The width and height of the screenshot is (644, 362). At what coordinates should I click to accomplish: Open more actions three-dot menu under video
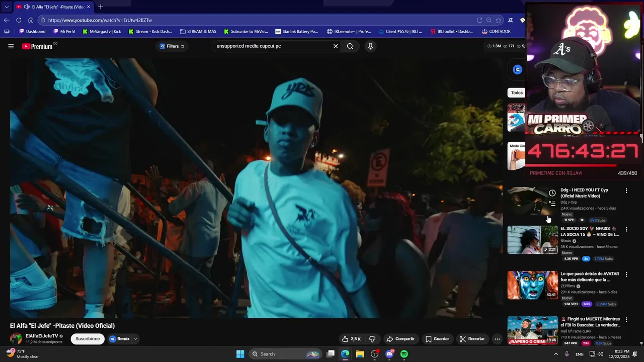[x=497, y=339]
